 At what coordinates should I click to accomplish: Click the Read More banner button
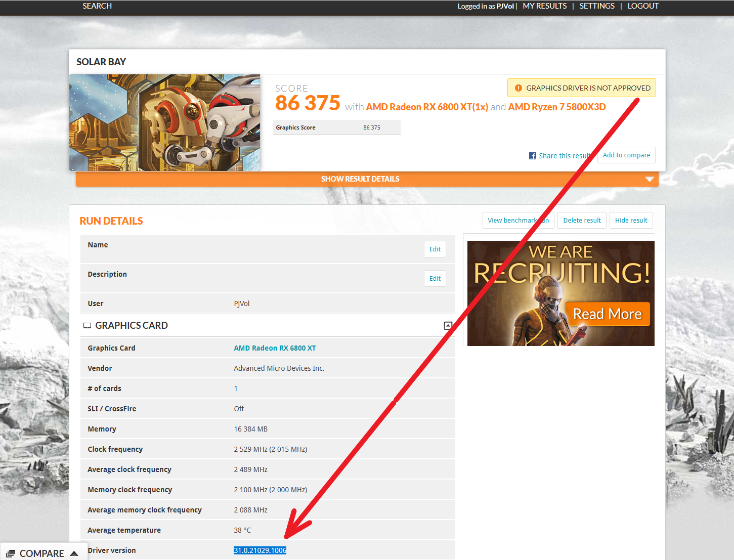tap(608, 314)
